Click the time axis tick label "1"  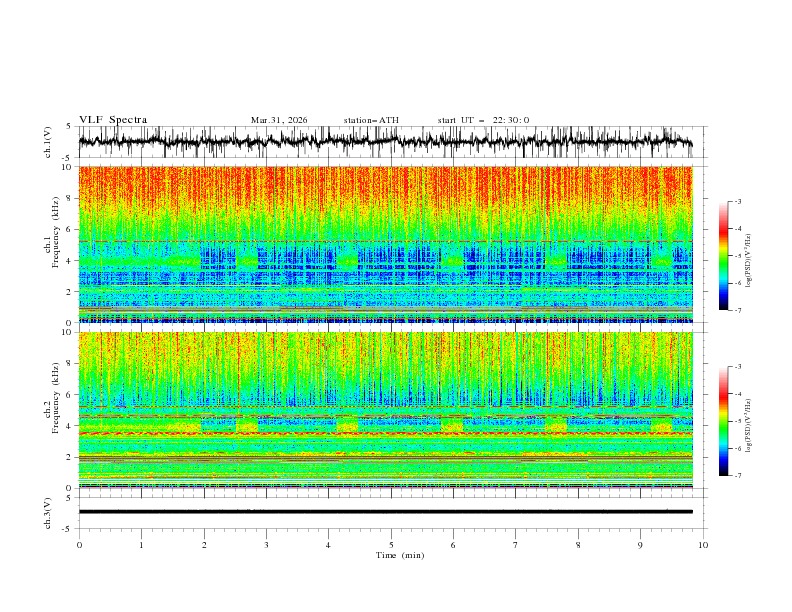click(x=141, y=545)
